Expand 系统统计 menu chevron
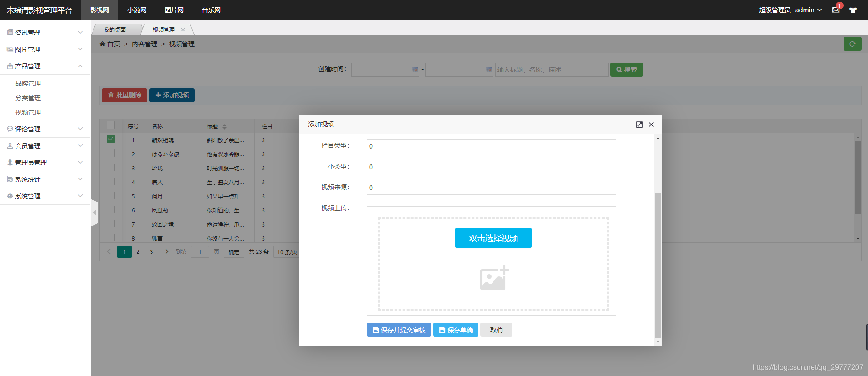Viewport: 868px width, 376px height. pos(80,179)
